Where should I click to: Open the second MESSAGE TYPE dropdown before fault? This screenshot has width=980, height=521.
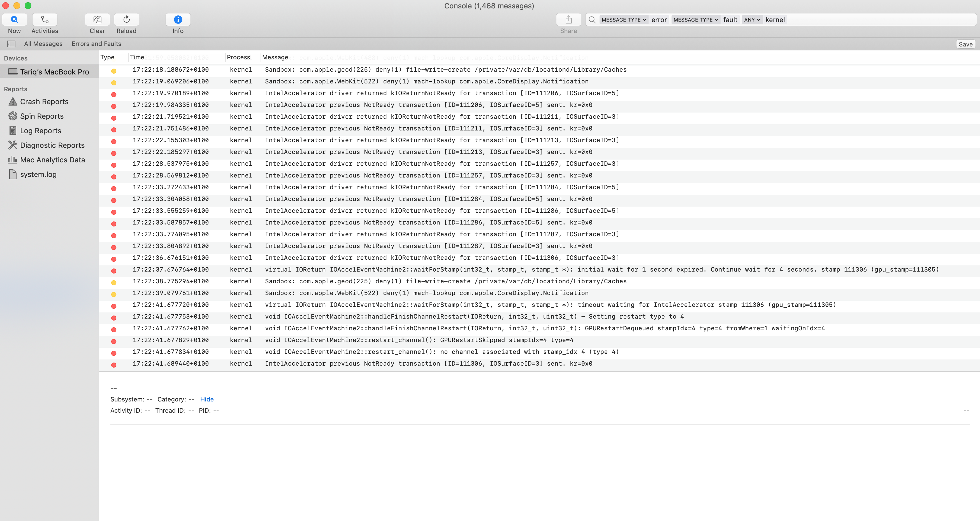click(x=695, y=20)
